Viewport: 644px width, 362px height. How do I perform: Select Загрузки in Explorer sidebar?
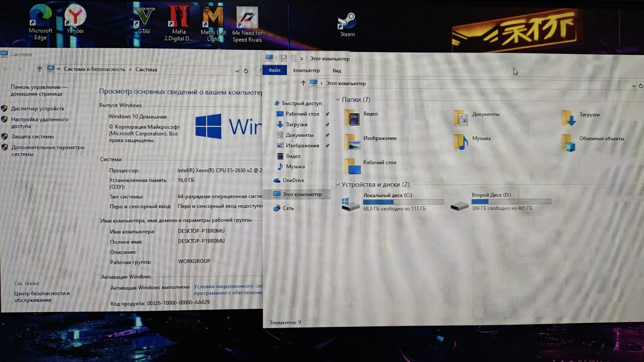(292, 124)
